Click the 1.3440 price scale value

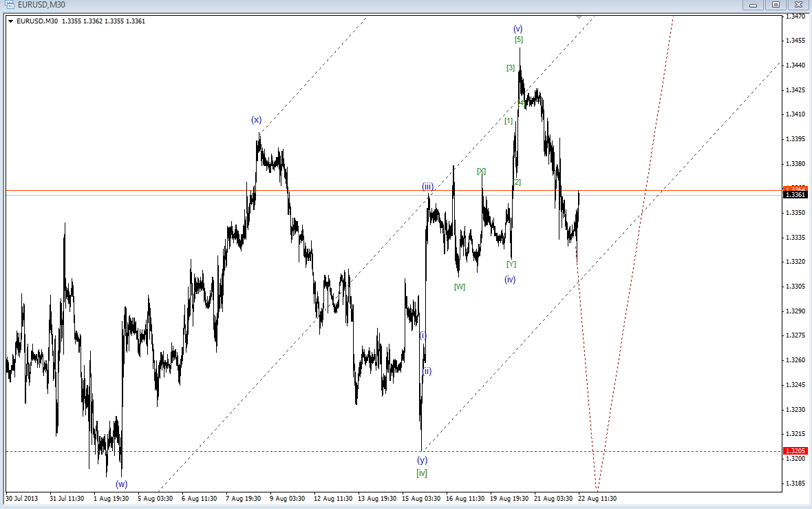coord(795,65)
